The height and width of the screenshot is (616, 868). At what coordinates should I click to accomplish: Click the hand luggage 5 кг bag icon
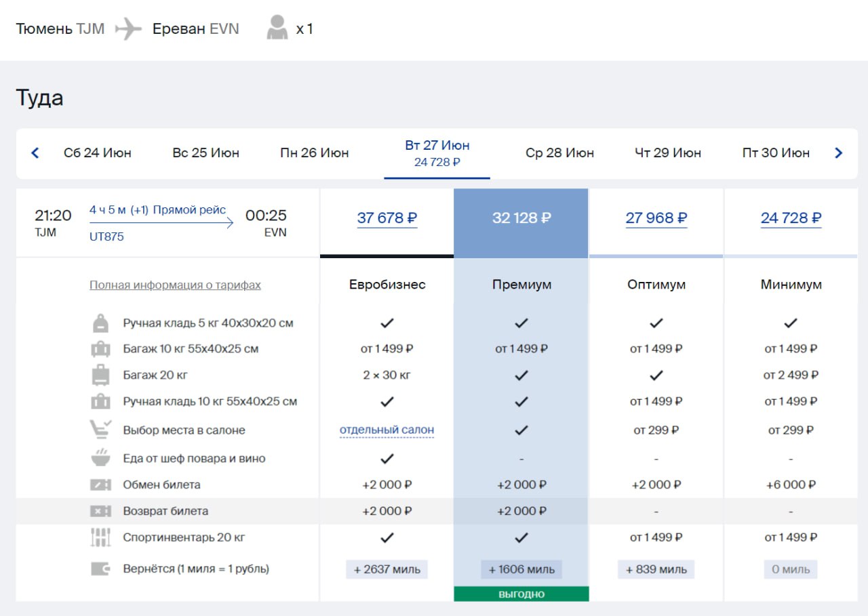pyautogui.click(x=100, y=323)
